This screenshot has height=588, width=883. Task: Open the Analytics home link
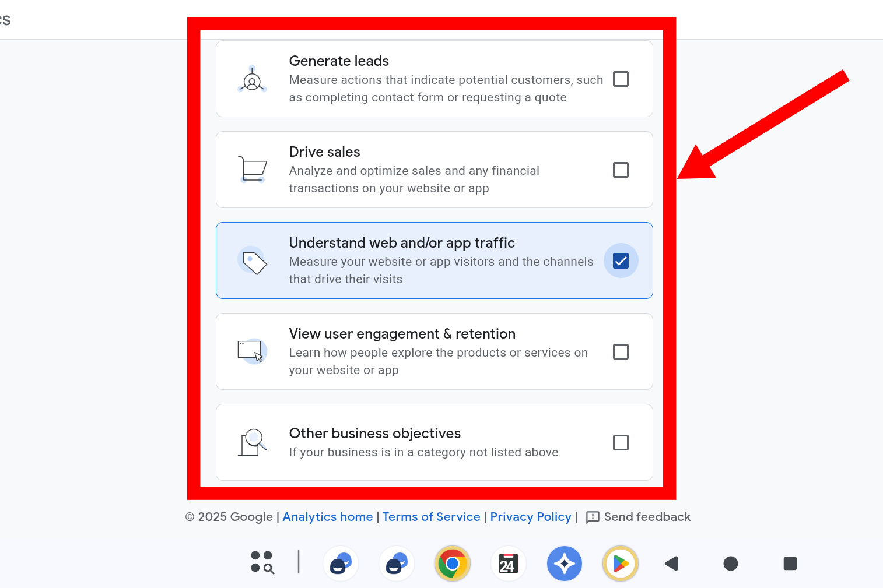(x=327, y=517)
